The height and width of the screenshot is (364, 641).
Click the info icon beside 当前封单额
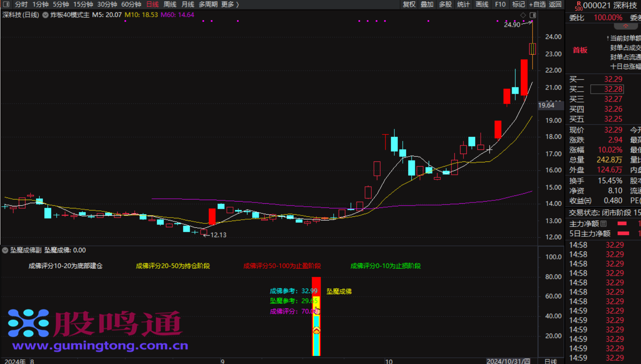[608, 38]
